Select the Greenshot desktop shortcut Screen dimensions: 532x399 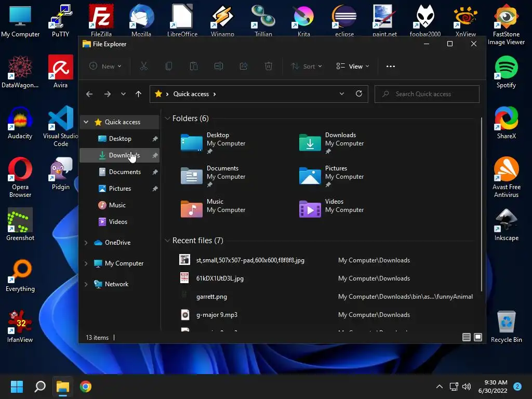point(20,224)
